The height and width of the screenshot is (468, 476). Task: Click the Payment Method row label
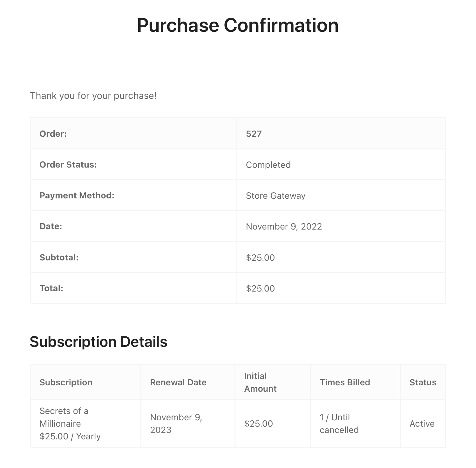pyautogui.click(x=77, y=196)
